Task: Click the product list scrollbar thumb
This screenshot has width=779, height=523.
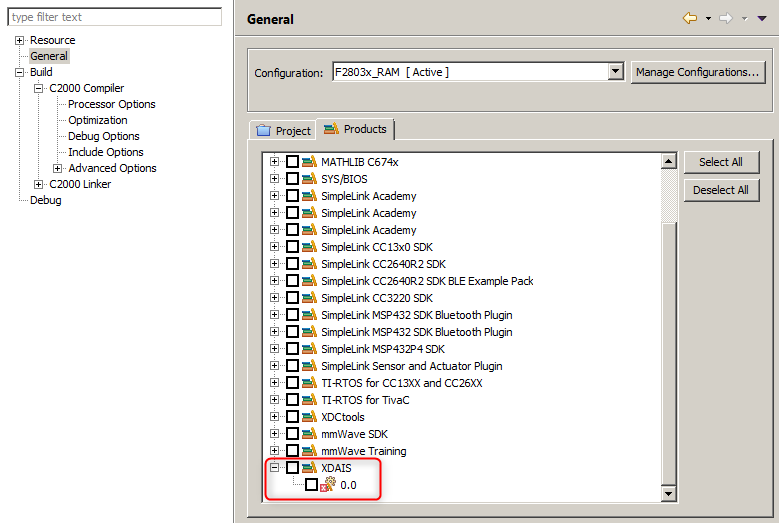Action: pos(669,353)
